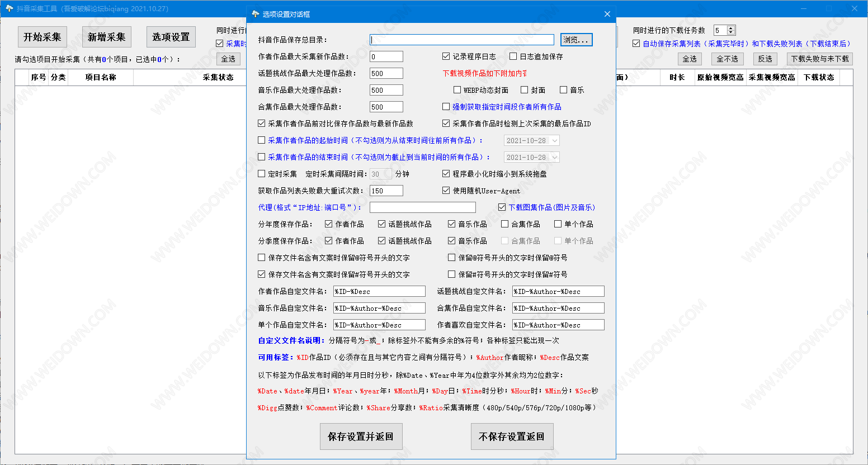868x465 pixels.
Task: Enable 保存文件名含有文案时保留@符号开头的文字
Action: (262, 258)
